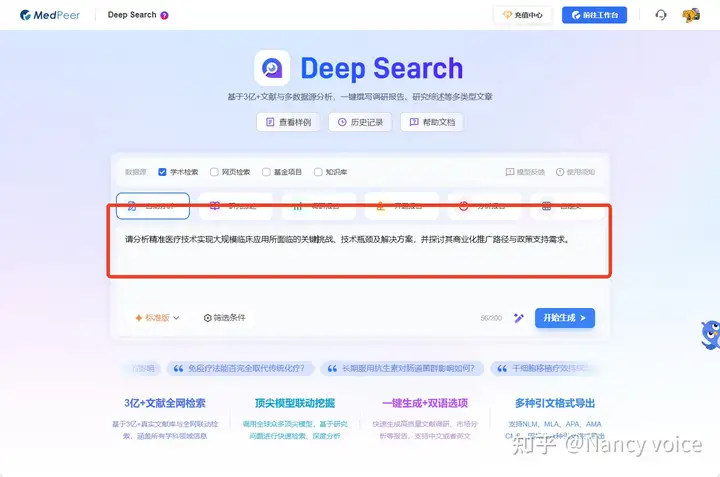Image resolution: width=720 pixels, height=477 pixels.
Task: Select the 自动分析 tab
Action: click(x=153, y=206)
